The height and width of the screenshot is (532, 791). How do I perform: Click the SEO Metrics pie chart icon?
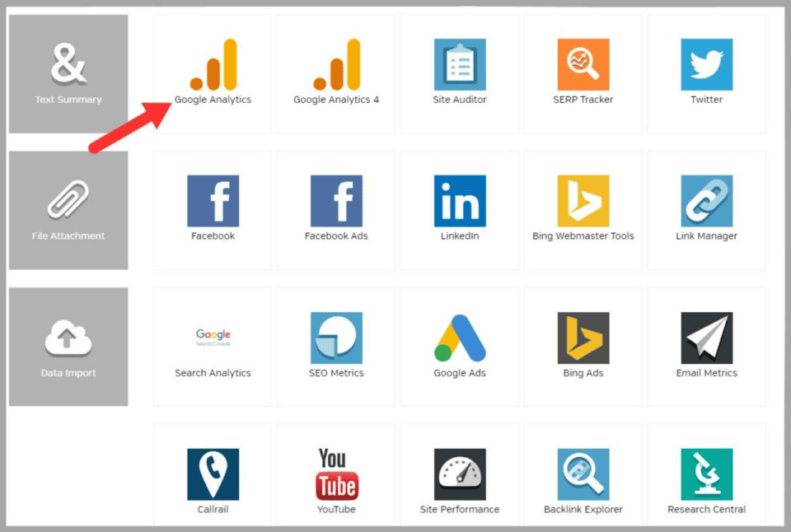tap(336, 338)
